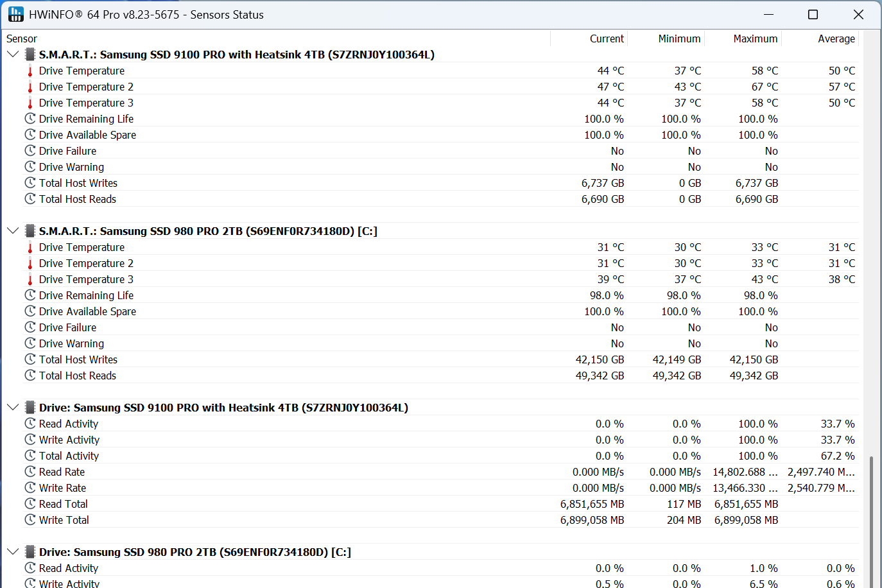Screen dimensions: 882x588
Task: Click the vertical scrollbar thumb
Action: coord(871,521)
